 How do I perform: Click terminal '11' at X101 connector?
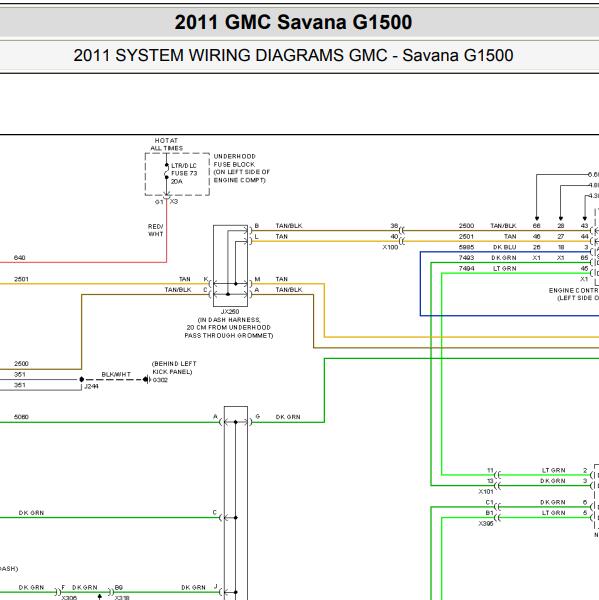[490, 470]
